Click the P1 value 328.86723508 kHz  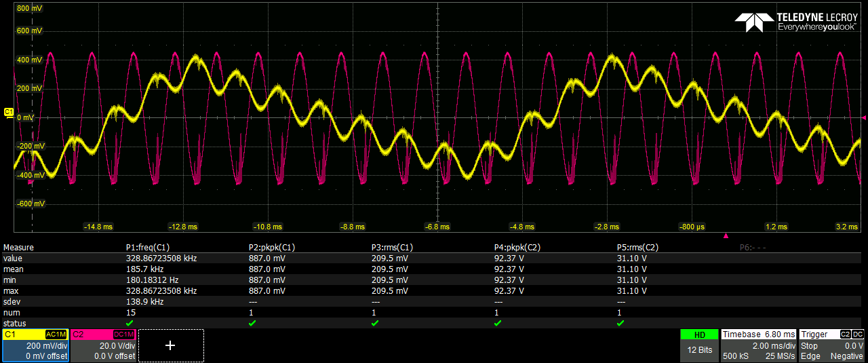161,259
